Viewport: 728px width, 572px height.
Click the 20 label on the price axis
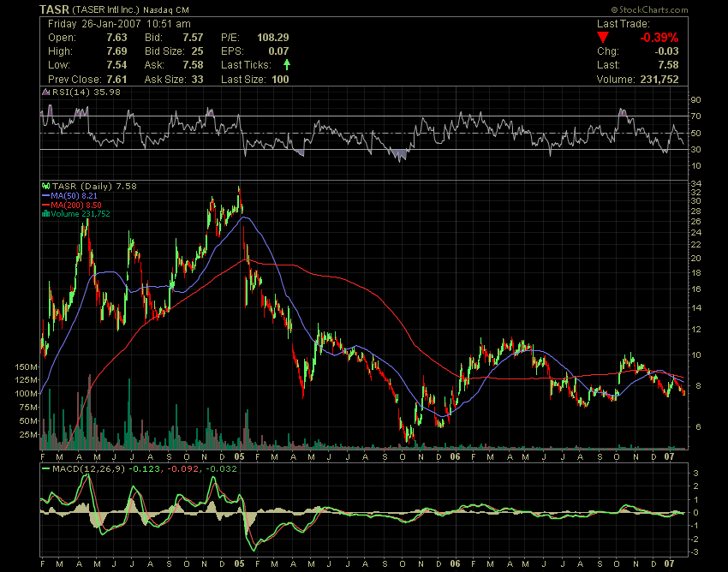pos(696,259)
